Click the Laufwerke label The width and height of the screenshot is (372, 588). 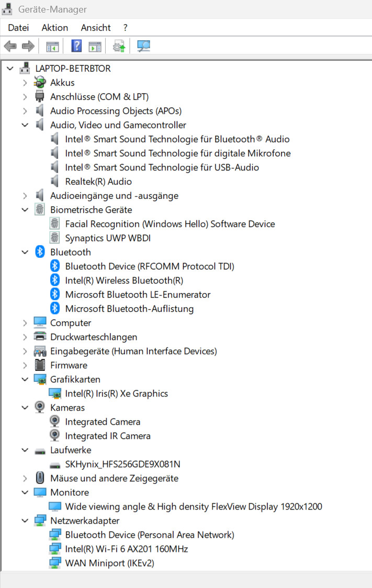pyautogui.click(x=71, y=450)
